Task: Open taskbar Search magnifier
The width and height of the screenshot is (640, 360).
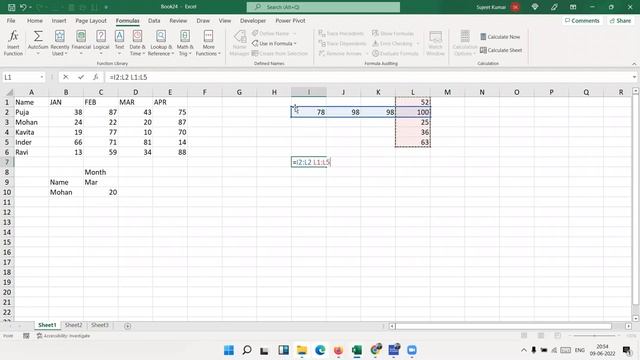Action: point(247,350)
